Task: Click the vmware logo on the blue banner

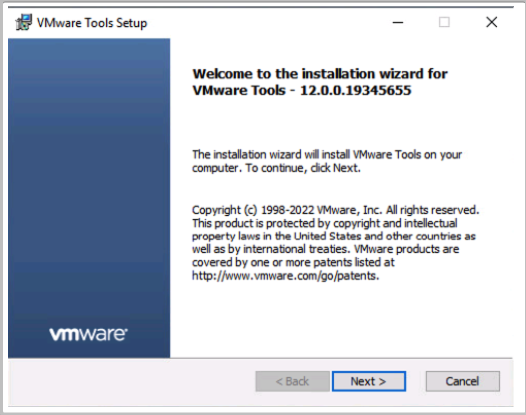Action: [88, 334]
